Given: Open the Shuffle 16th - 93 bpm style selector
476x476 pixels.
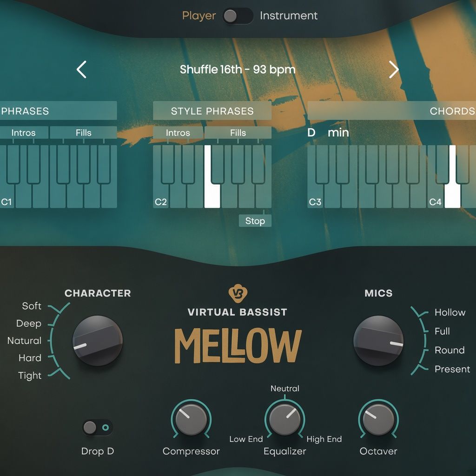Looking at the screenshot, I should click(x=238, y=70).
